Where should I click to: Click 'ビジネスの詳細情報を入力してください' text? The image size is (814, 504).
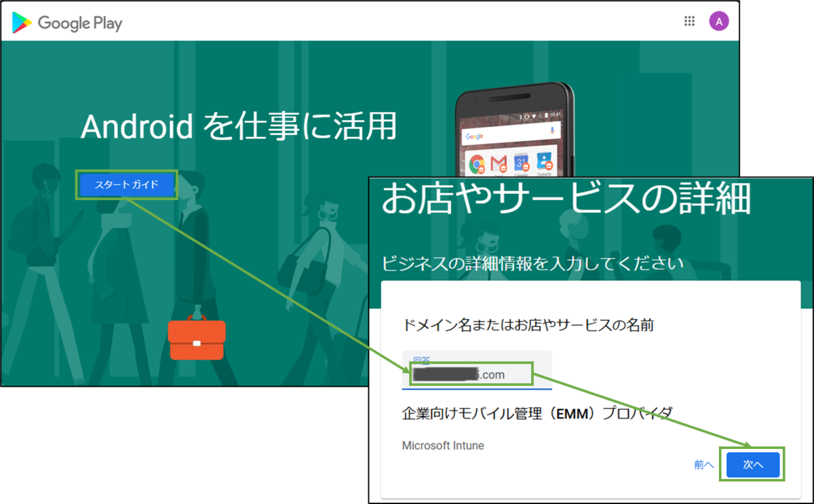532,263
